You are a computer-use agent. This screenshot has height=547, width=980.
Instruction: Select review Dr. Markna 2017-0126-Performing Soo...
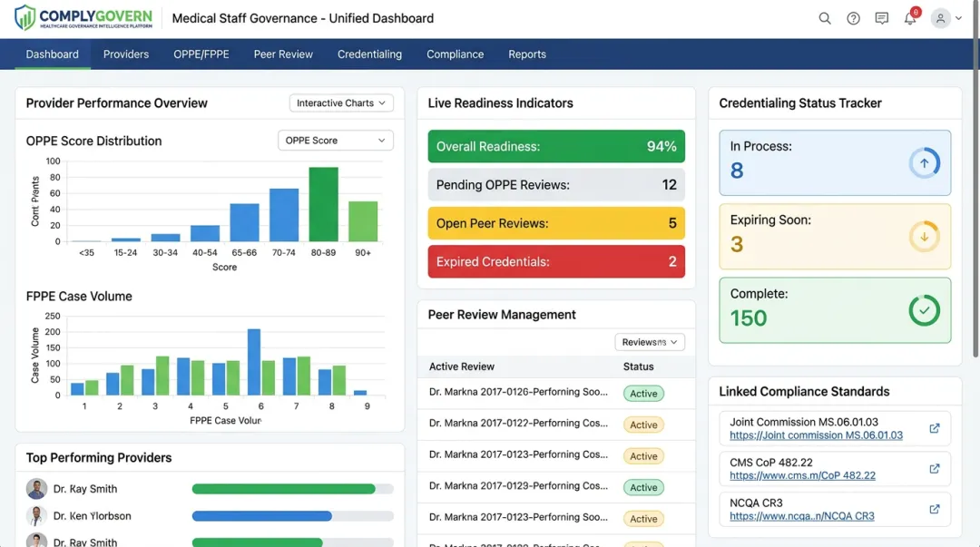(x=518, y=392)
